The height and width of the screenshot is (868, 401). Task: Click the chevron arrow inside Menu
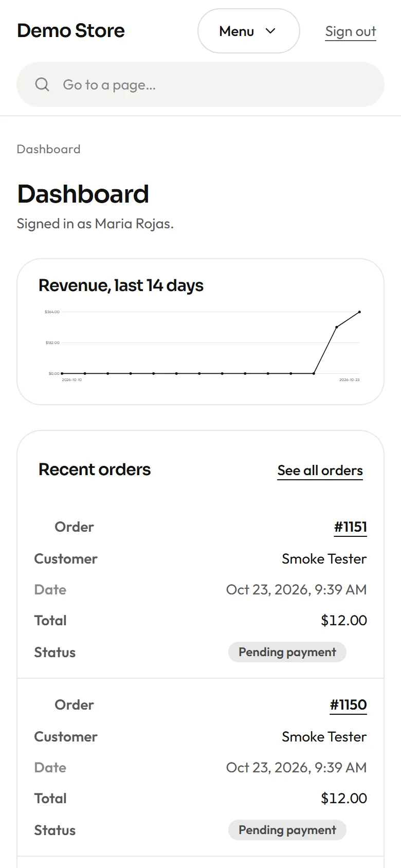(x=270, y=31)
